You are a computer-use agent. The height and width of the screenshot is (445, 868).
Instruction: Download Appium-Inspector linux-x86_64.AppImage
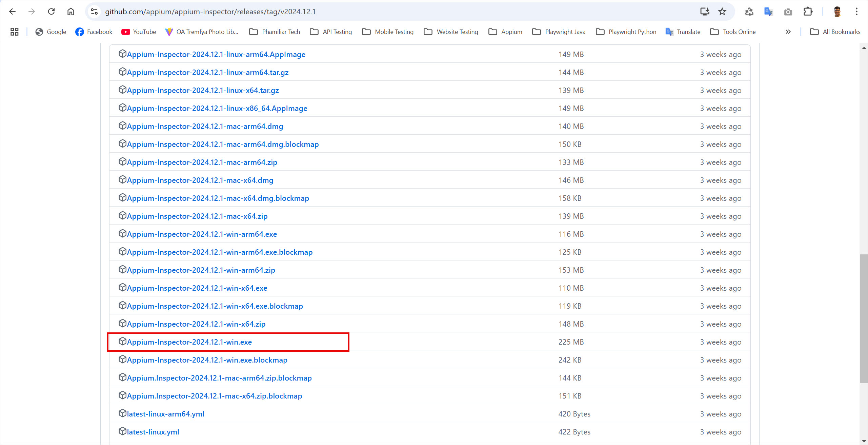tap(217, 108)
